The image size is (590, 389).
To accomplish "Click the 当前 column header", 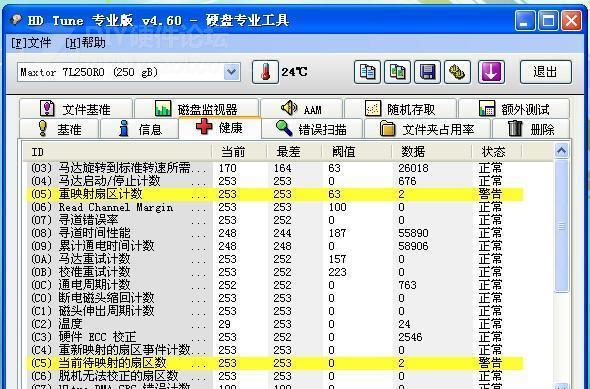I will [x=239, y=152].
